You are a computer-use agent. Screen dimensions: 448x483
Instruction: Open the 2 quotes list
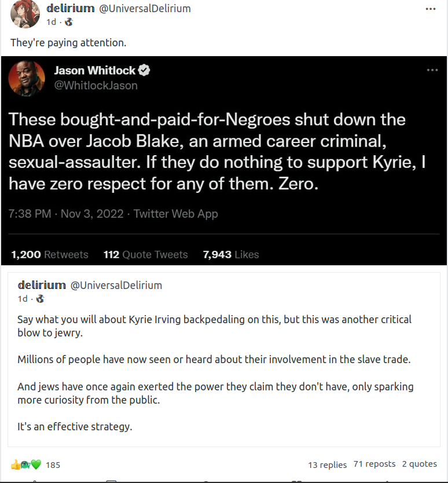pyautogui.click(x=419, y=464)
